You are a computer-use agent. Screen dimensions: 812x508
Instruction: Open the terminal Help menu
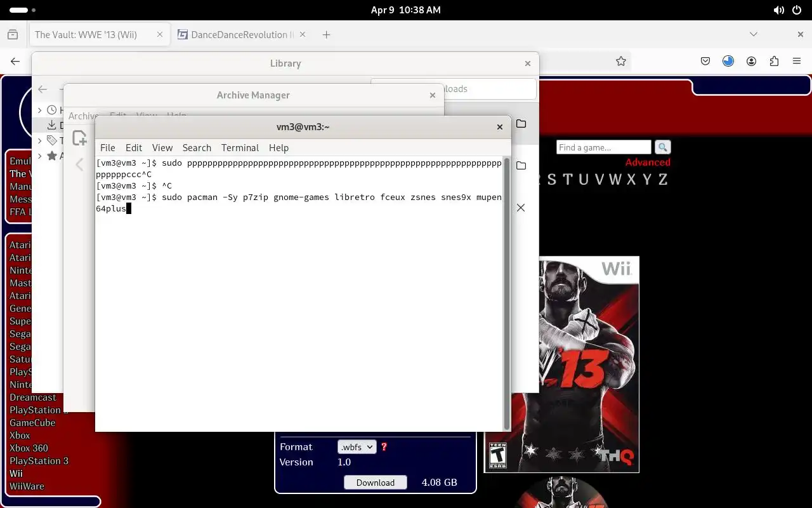[278, 147]
